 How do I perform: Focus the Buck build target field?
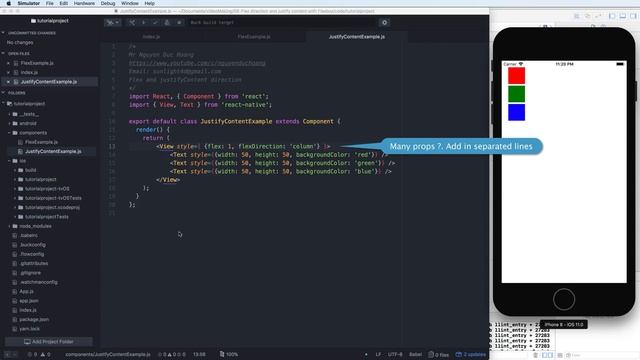[x=282, y=22]
